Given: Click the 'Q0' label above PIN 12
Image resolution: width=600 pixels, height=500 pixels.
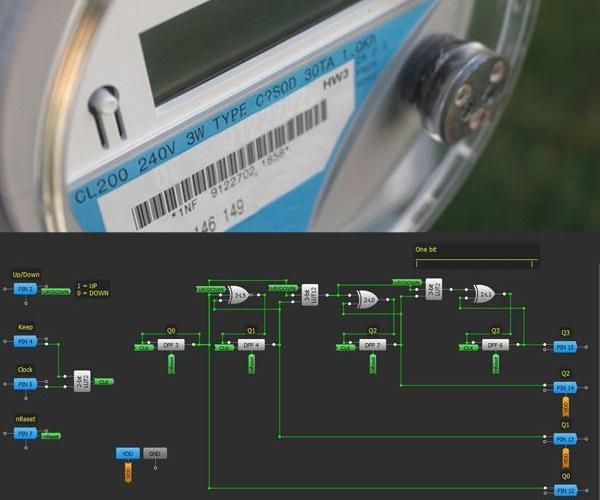Looking at the screenshot, I should pos(565,476).
